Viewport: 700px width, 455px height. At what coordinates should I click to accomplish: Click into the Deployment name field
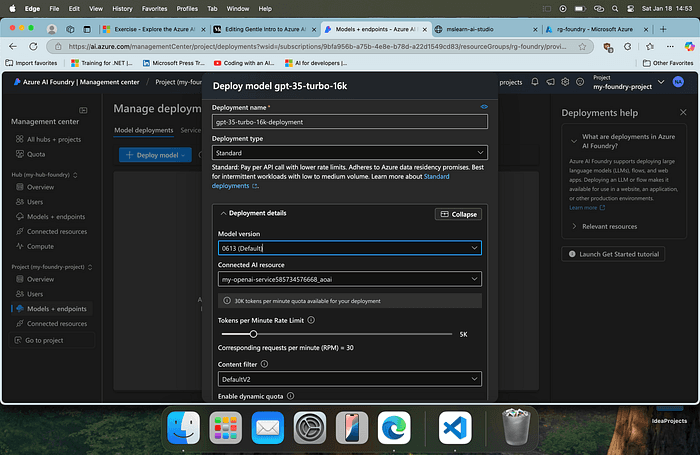pos(350,122)
